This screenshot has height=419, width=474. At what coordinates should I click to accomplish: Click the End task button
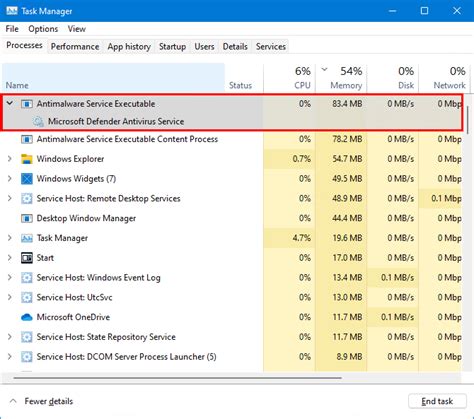pos(437,401)
